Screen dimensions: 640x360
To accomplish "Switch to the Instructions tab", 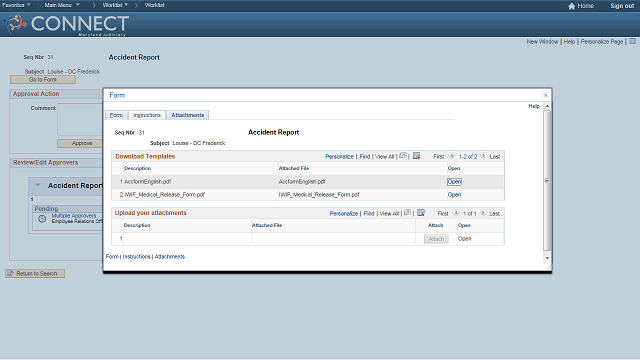I will (147, 115).
